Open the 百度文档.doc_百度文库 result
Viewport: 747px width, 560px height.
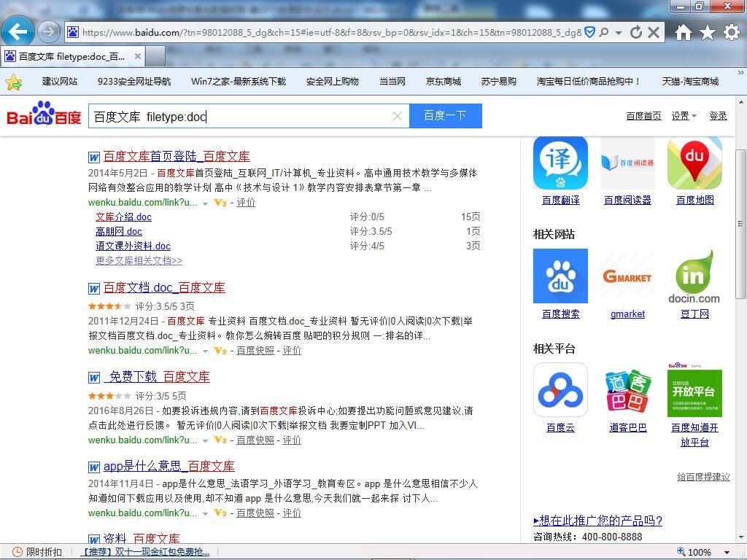164,287
